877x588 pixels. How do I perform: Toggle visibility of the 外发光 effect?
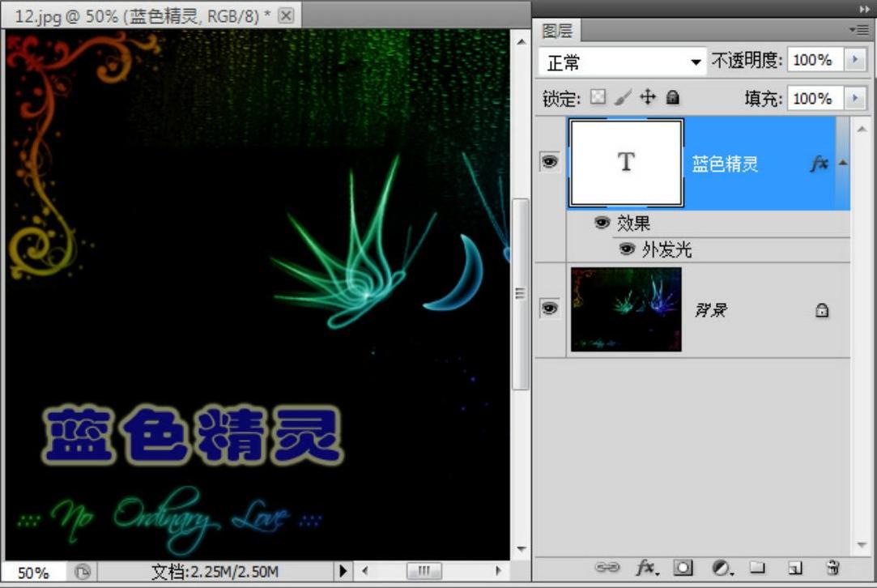click(627, 249)
